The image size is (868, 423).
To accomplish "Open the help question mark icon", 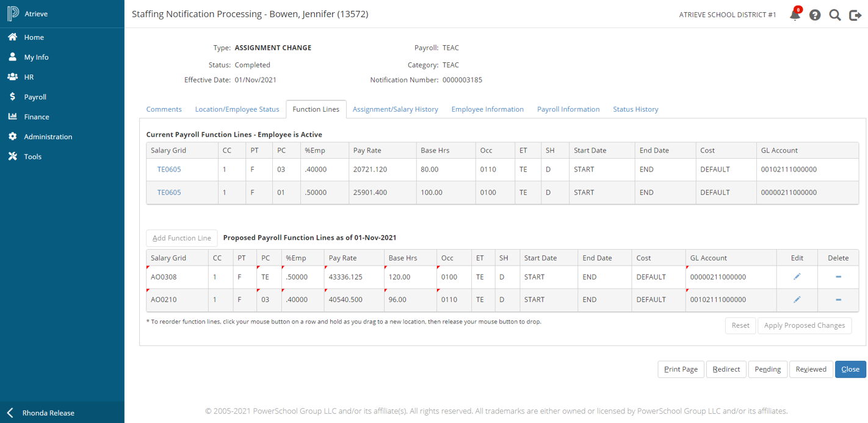I will click(x=815, y=15).
